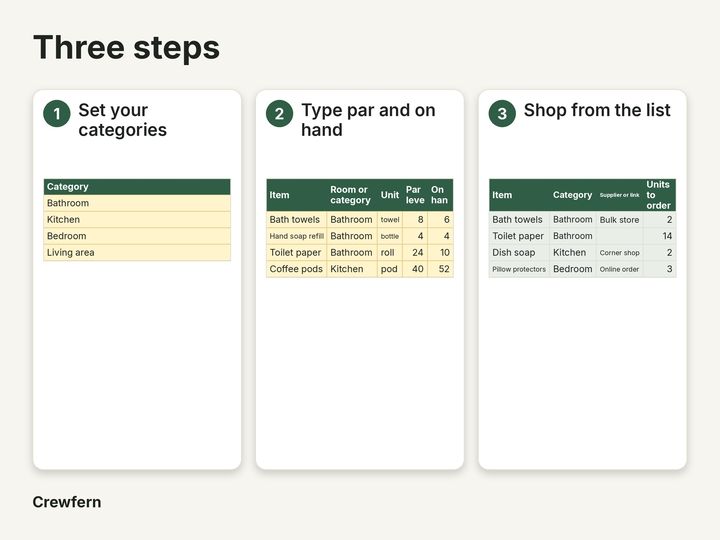
Task: Click the step 1 number badge
Action: pos(56,113)
